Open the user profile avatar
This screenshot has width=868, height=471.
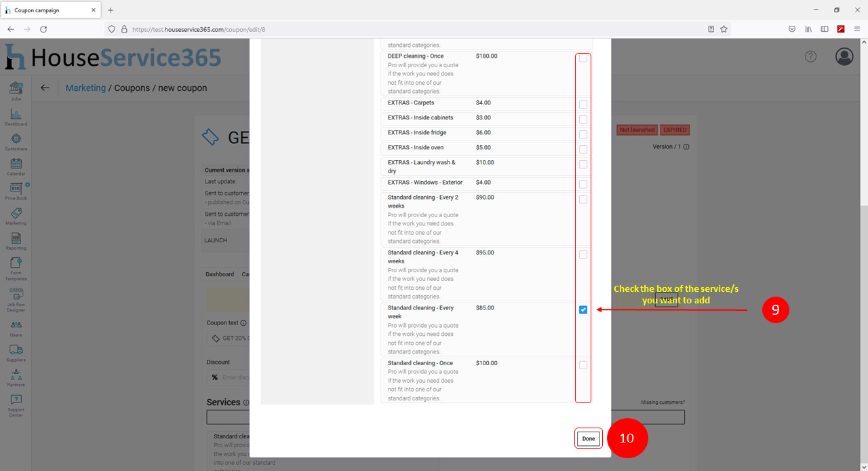click(x=844, y=56)
